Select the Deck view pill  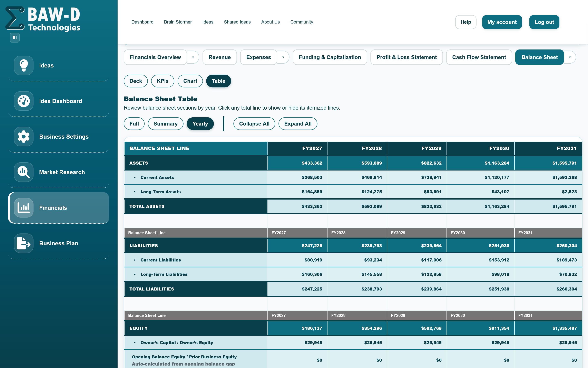(x=136, y=81)
